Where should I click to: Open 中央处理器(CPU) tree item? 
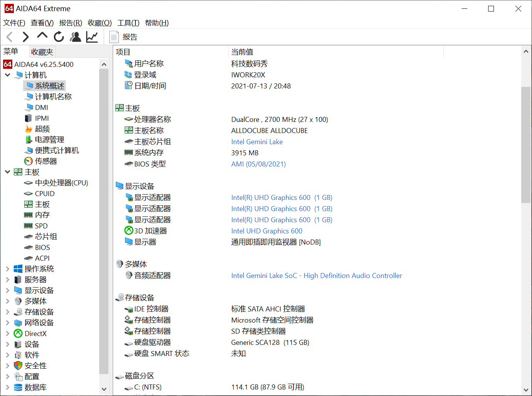56,183
